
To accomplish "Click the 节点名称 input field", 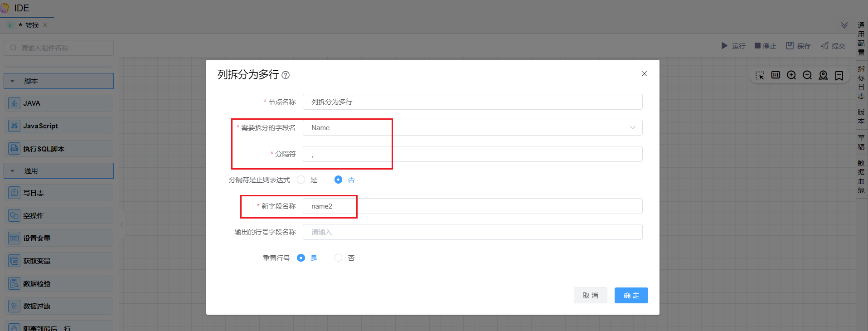I will pyautogui.click(x=472, y=102).
